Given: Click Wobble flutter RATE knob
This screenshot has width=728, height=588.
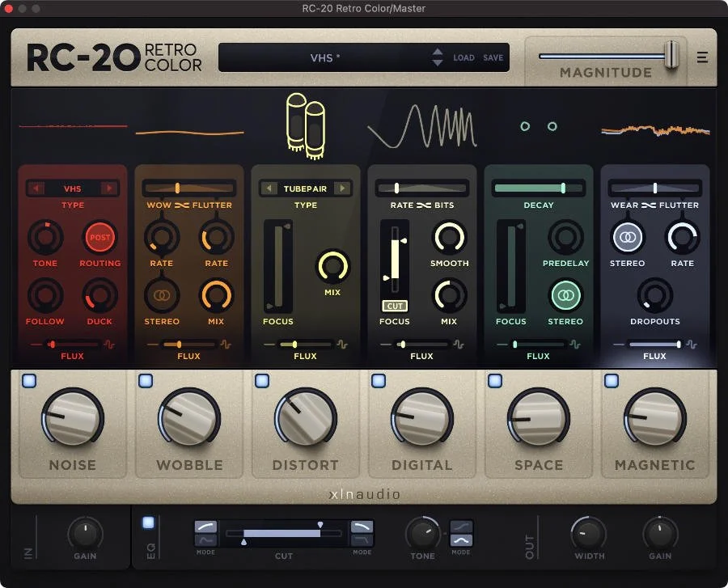Looking at the screenshot, I should pyautogui.click(x=216, y=237).
